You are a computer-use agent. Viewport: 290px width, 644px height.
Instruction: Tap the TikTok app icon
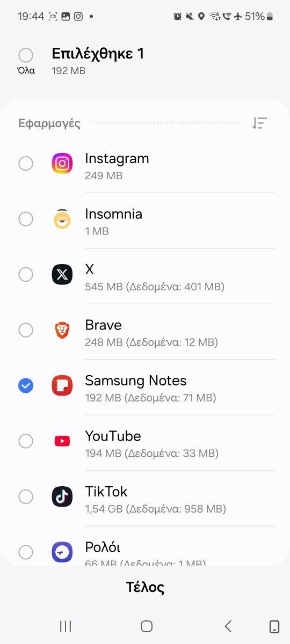62,497
